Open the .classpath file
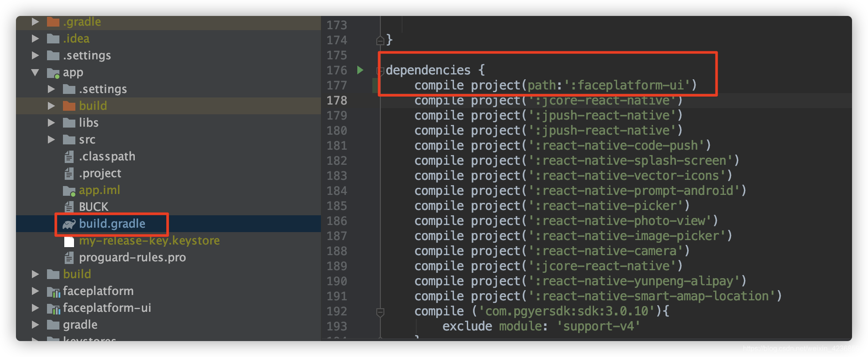Viewport: 868px width, 357px height. [107, 156]
